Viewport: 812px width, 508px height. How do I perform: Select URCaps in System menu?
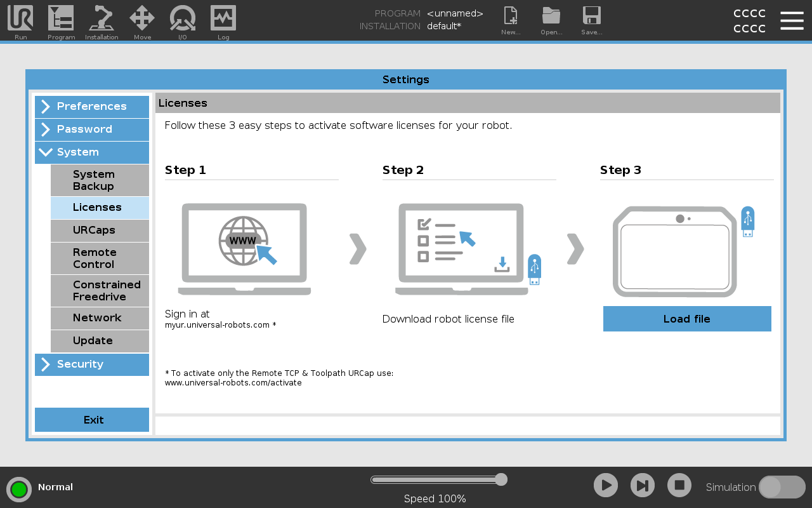point(100,231)
